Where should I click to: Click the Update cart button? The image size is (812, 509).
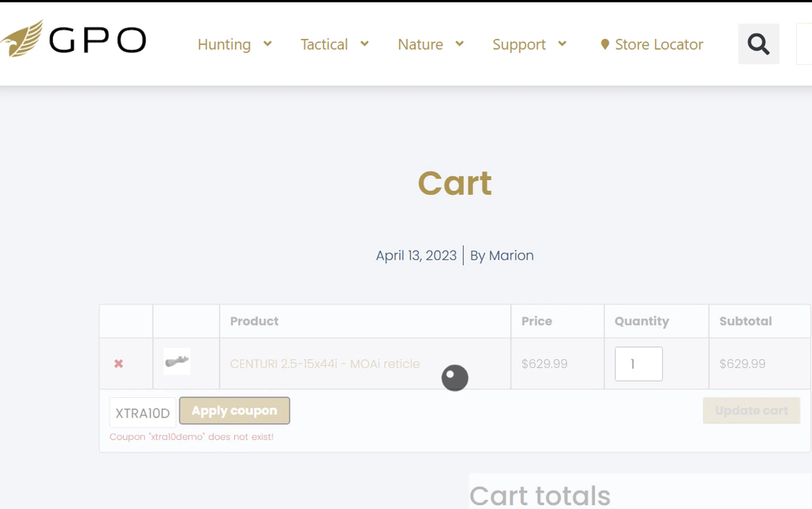click(x=751, y=411)
